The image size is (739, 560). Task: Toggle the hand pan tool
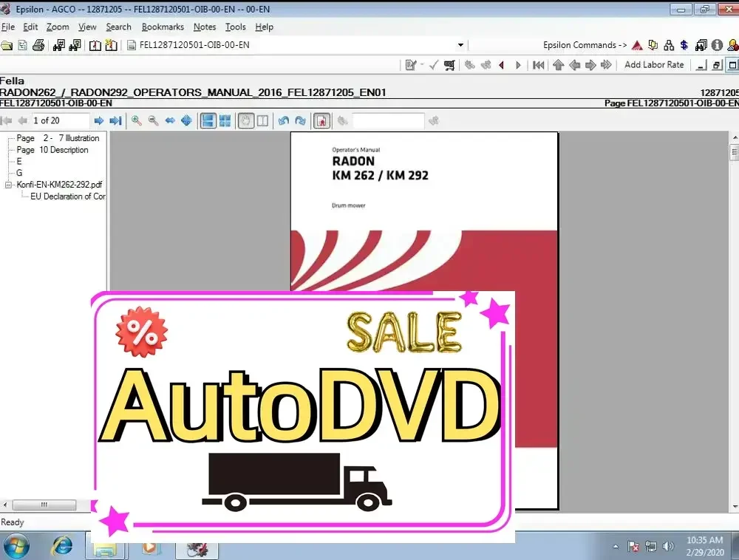[x=245, y=121]
